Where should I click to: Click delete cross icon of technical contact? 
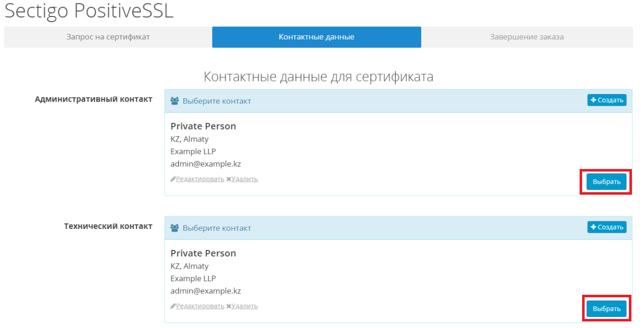coord(228,306)
